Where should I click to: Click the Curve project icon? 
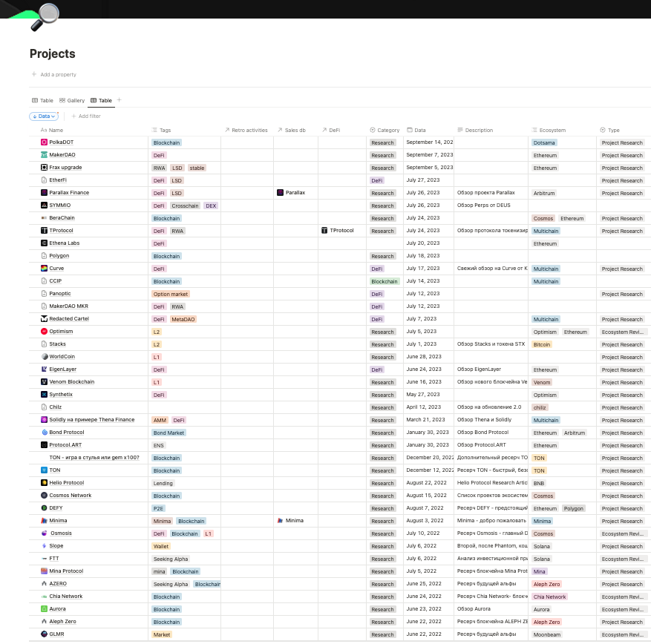coord(44,269)
